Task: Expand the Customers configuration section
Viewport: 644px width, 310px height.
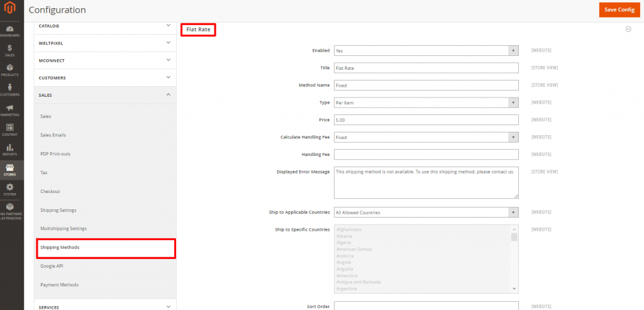Action: (104, 78)
